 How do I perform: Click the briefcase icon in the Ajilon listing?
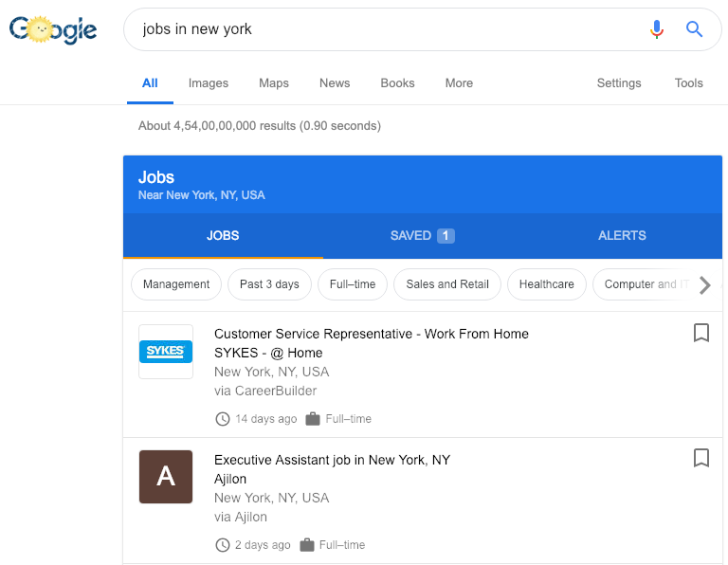[x=307, y=544]
